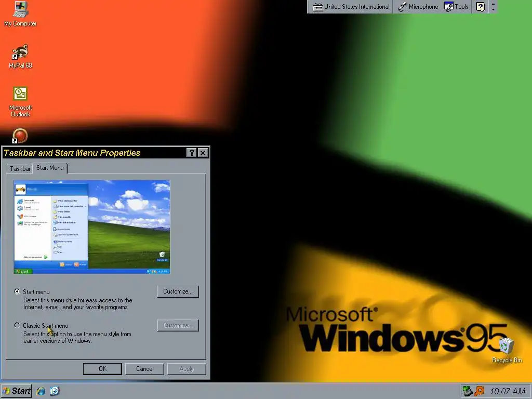The image size is (532, 399).
Task: Click the Start menu preview image
Action: [91, 227]
